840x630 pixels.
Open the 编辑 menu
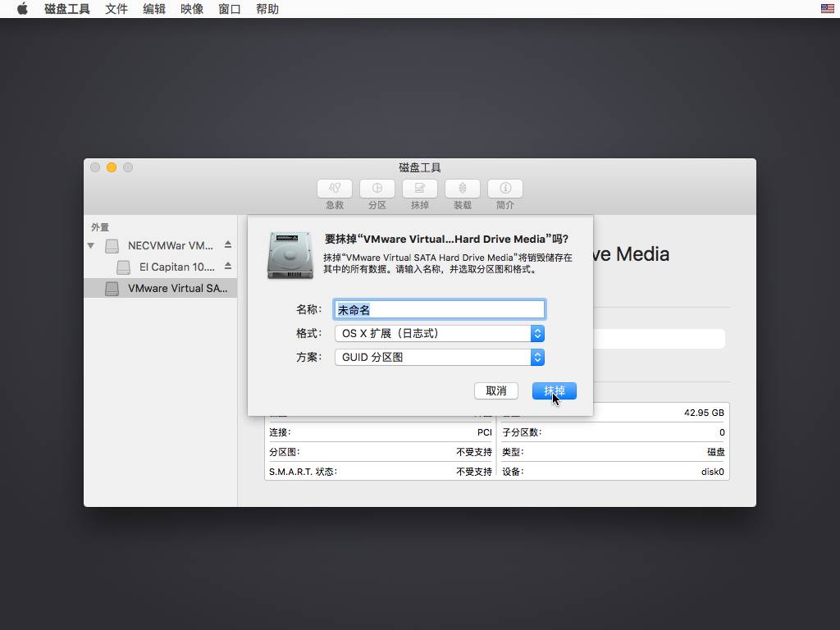pyautogui.click(x=154, y=9)
